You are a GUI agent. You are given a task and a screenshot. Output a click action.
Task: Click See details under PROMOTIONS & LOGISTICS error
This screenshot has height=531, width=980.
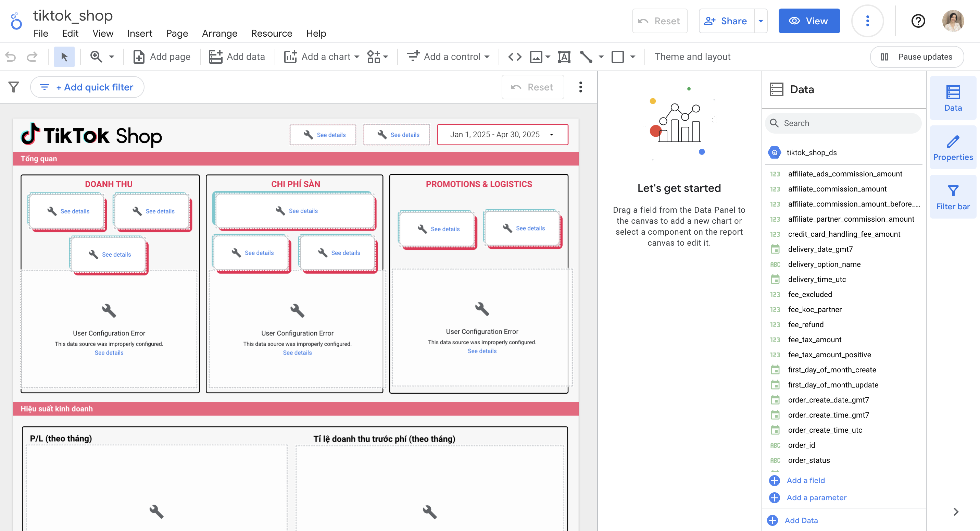(x=482, y=351)
